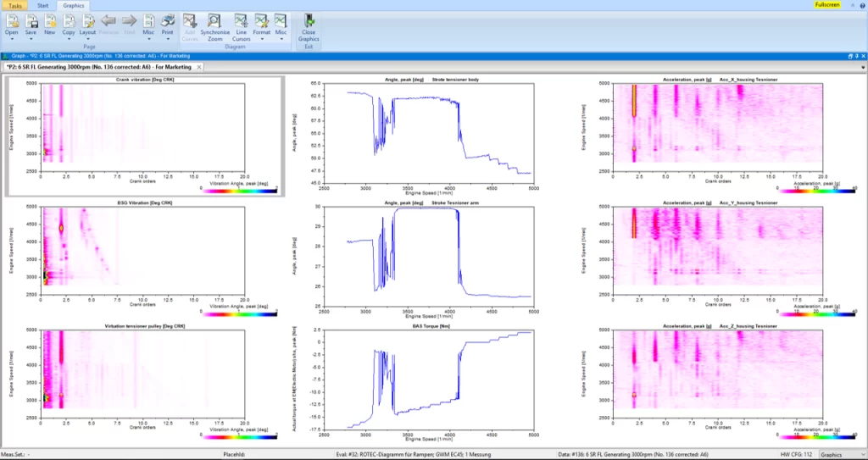Open the Misc tool in Diagram group
This screenshot has width=868, height=460.
click(x=281, y=21)
